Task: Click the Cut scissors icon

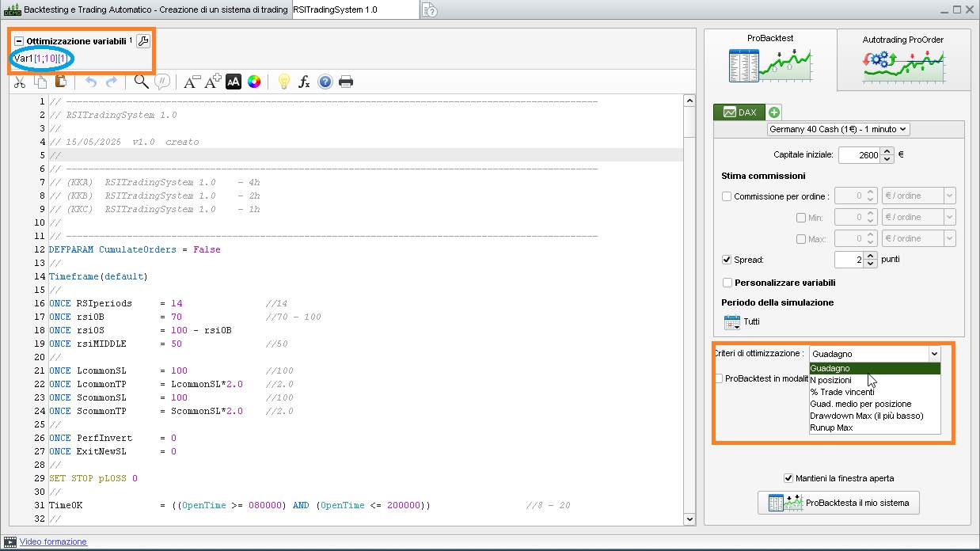Action: pos(20,82)
